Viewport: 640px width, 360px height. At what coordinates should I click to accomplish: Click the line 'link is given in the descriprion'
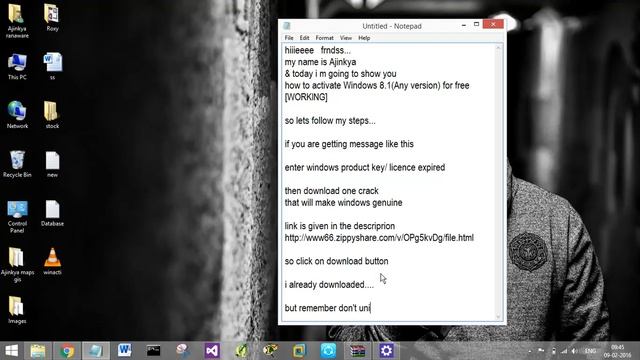pyautogui.click(x=340, y=226)
